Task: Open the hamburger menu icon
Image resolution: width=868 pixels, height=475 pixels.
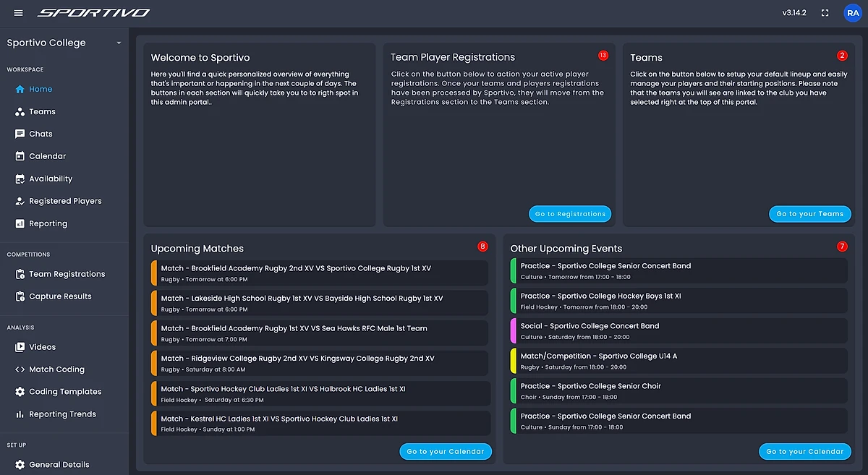Action: 18,13
